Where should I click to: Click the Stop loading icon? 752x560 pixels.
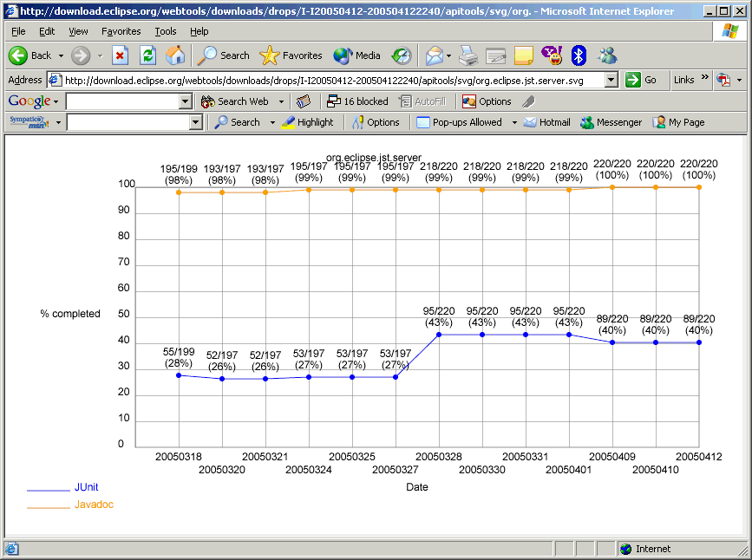[x=120, y=55]
